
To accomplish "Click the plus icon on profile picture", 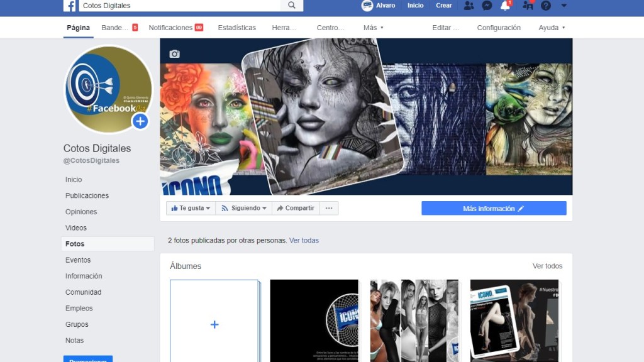I will pyautogui.click(x=140, y=121).
